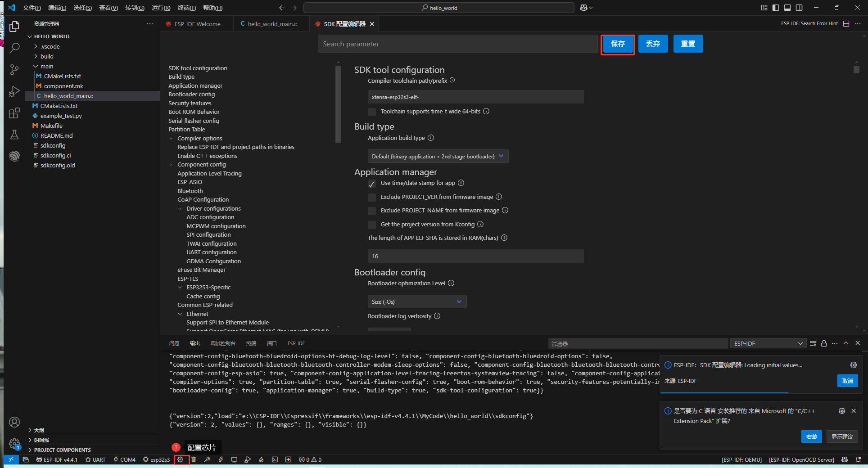
Task: Enable Exclude PROJECT_NAME from firmware image
Action: 372,211
